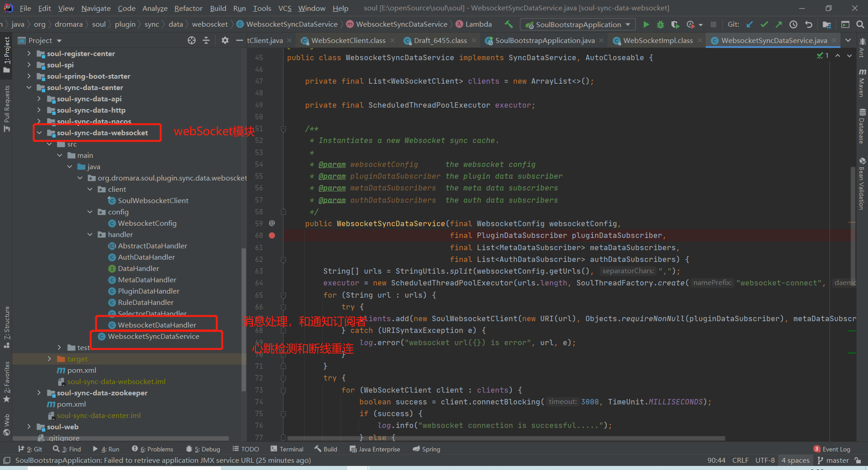Switch to SoulBootstrapApplication.java tab
This screenshot has height=470, width=868.
pos(545,40)
